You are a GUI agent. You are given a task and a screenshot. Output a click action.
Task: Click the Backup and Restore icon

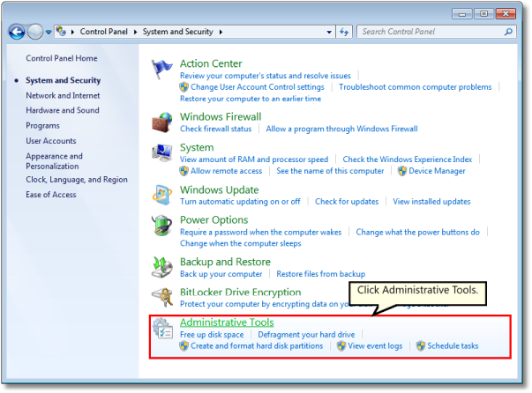click(161, 267)
